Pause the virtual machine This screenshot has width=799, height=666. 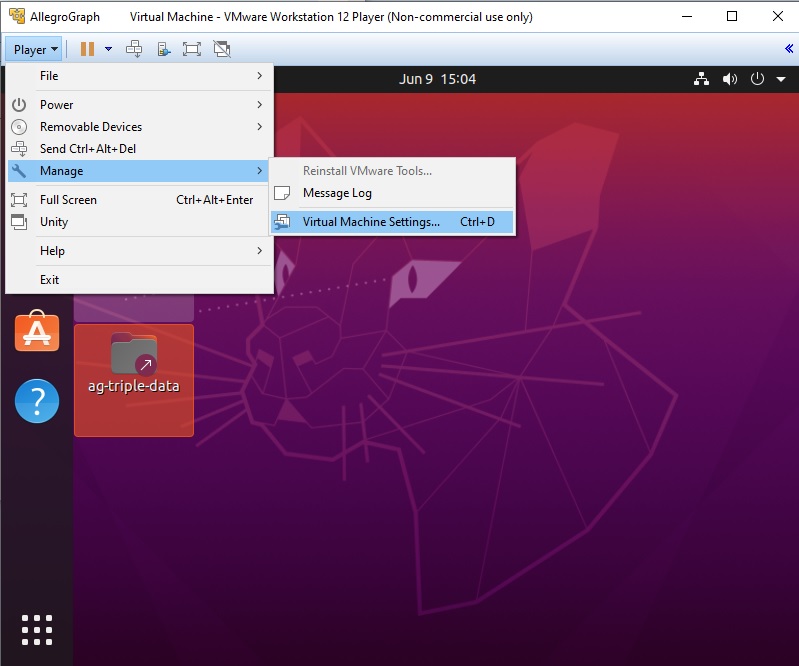[x=88, y=49]
